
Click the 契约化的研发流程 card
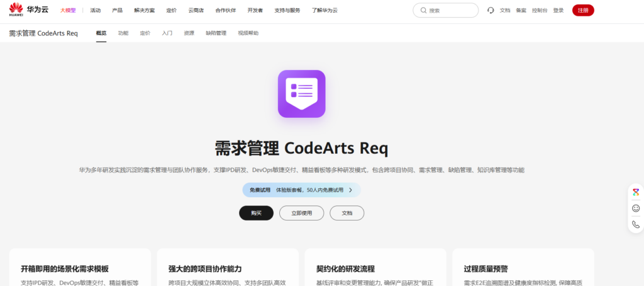375,267
